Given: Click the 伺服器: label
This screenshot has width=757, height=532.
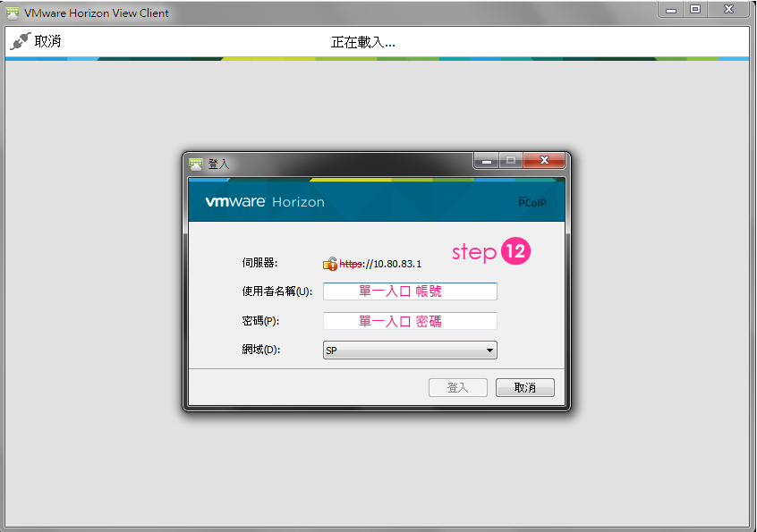Looking at the screenshot, I should (259, 263).
